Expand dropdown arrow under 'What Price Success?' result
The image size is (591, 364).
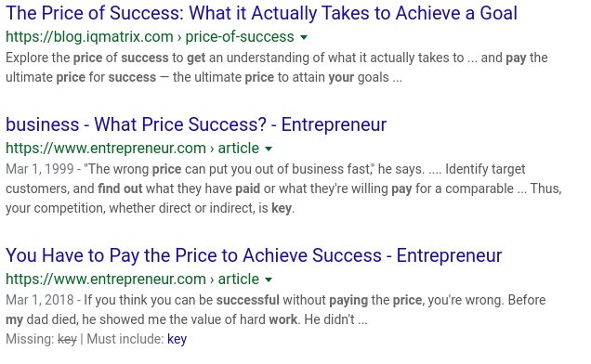tap(269, 149)
